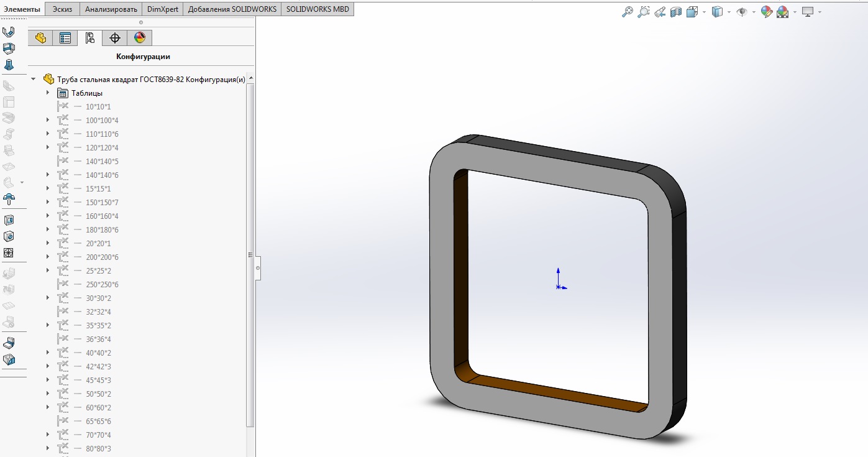Click the configuration tree vertical scrollbar
The height and width of the screenshot is (457, 868).
250,255
